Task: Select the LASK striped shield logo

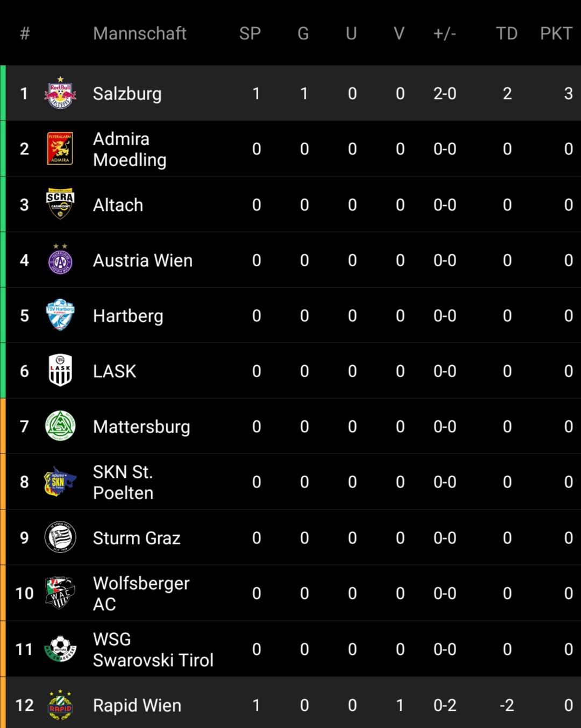Action: (60, 370)
